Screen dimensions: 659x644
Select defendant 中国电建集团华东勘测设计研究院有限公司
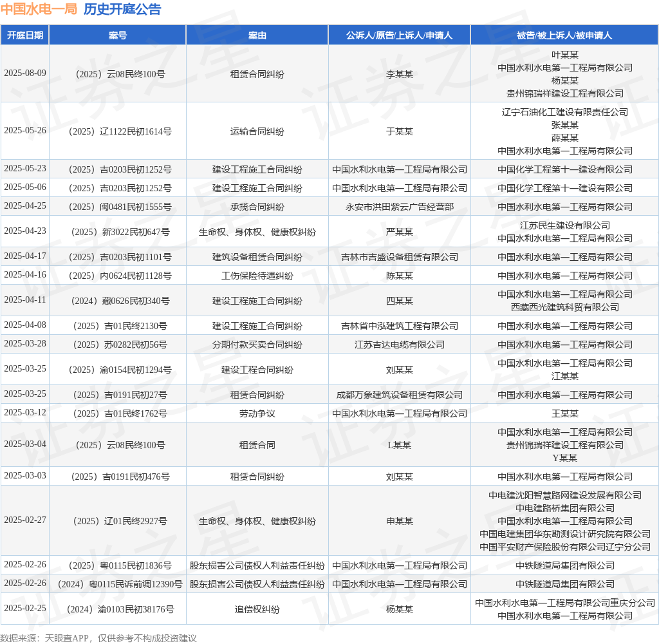tap(564, 535)
